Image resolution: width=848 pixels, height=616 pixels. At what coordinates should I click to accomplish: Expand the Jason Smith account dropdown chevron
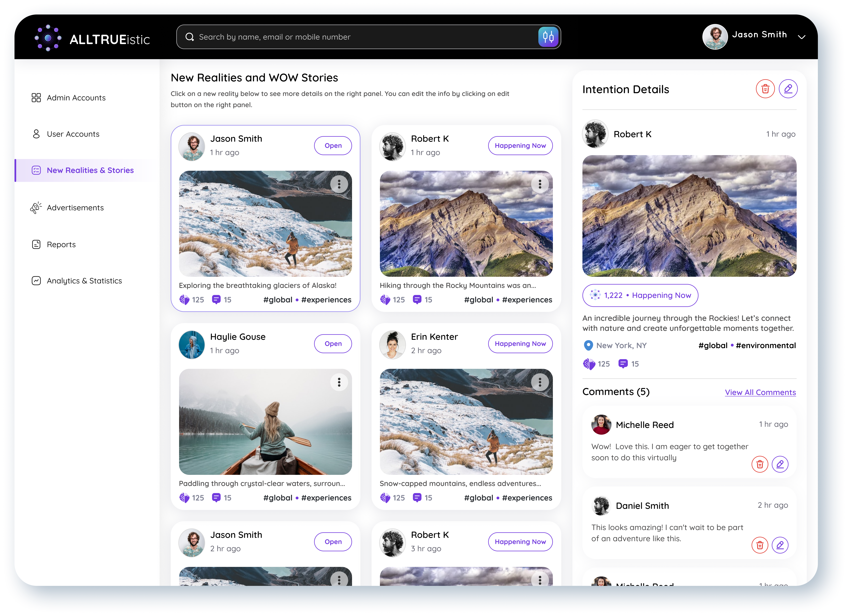801,37
